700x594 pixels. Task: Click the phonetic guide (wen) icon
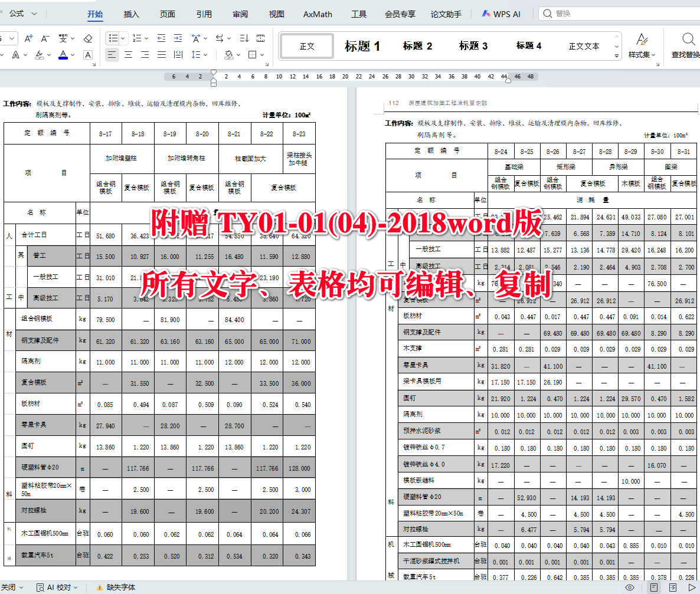[63, 38]
